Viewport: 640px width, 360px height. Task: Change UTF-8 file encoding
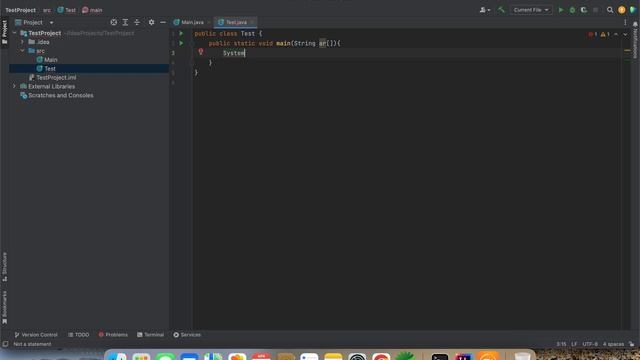tap(590, 344)
